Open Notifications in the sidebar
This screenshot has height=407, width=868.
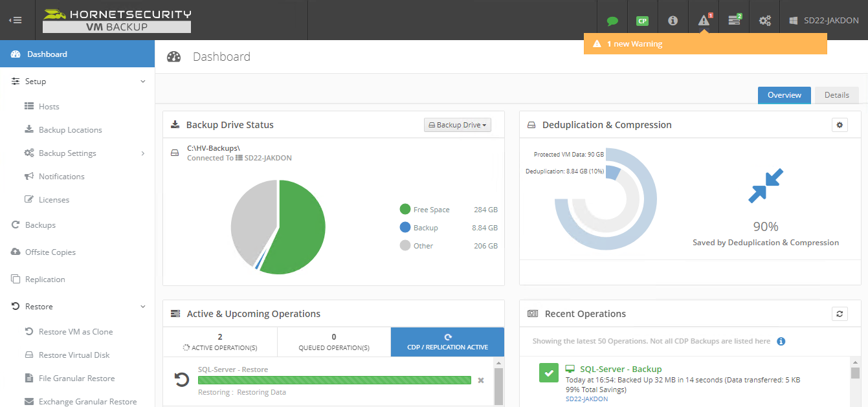pyautogui.click(x=61, y=177)
